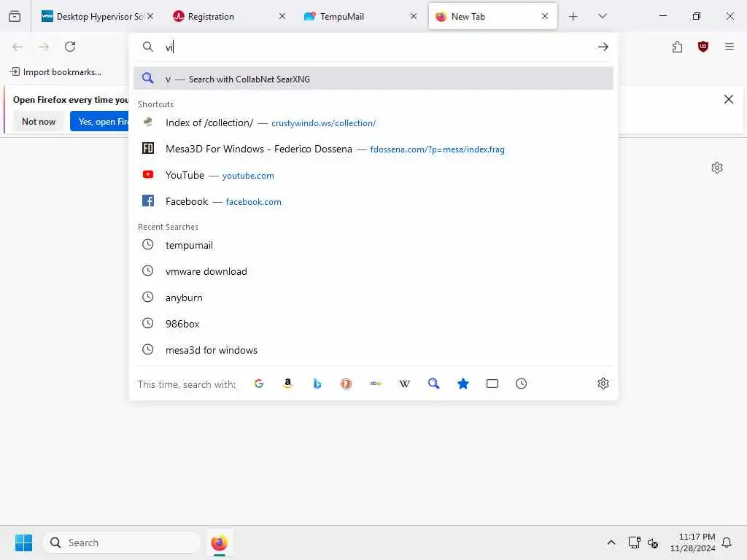Open the uBlock Origin shield icon
The width and height of the screenshot is (747, 560).
point(703,47)
